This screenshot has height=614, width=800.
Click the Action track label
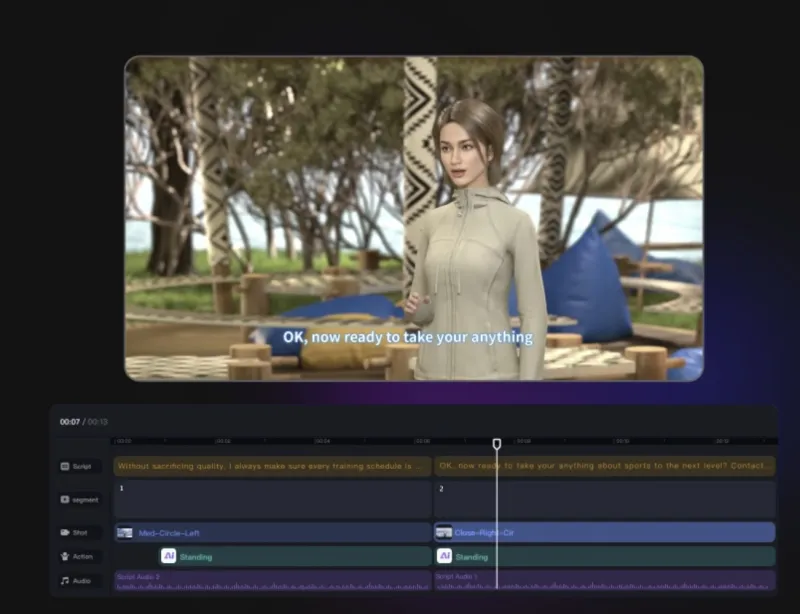[x=83, y=557]
